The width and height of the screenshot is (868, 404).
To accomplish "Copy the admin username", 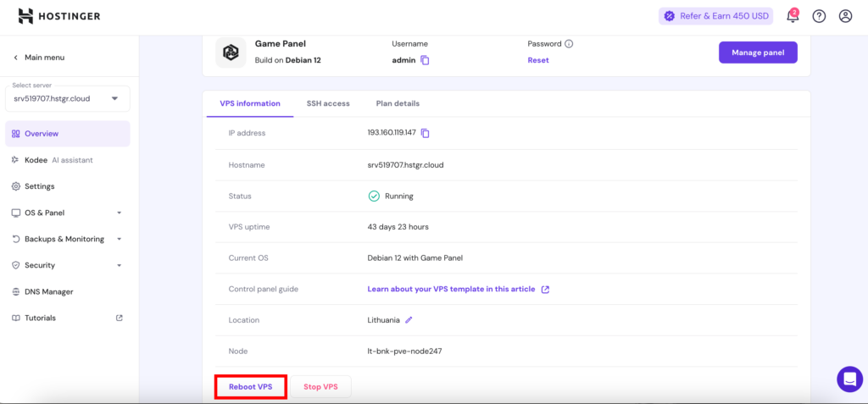I will [426, 60].
